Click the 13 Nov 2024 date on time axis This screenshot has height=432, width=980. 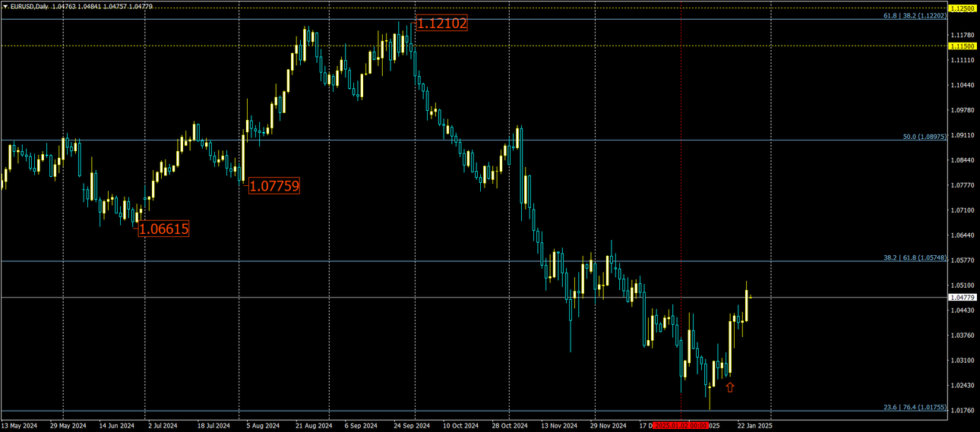559,425
